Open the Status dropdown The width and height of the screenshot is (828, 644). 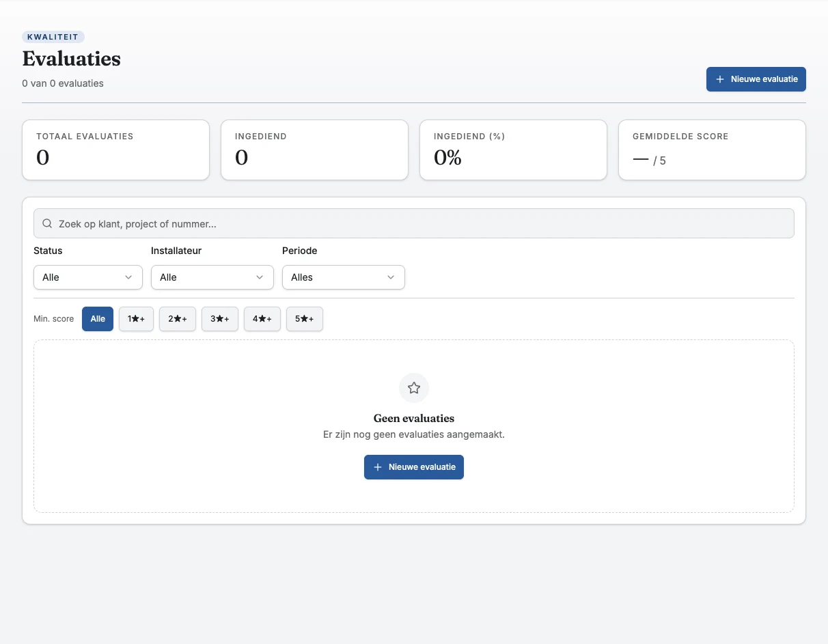pyautogui.click(x=88, y=277)
